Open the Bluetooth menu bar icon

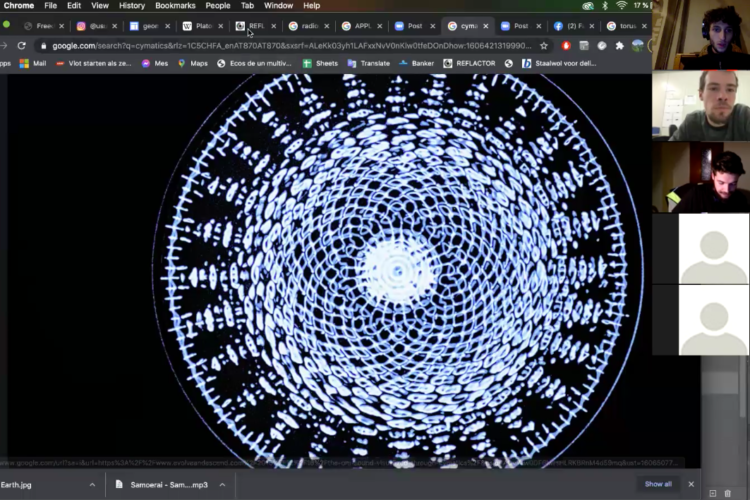point(605,5)
